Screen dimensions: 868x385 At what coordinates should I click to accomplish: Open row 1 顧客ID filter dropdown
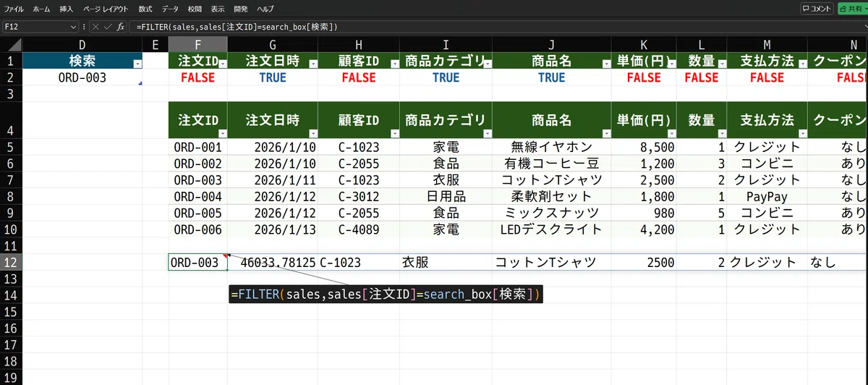[x=393, y=64]
